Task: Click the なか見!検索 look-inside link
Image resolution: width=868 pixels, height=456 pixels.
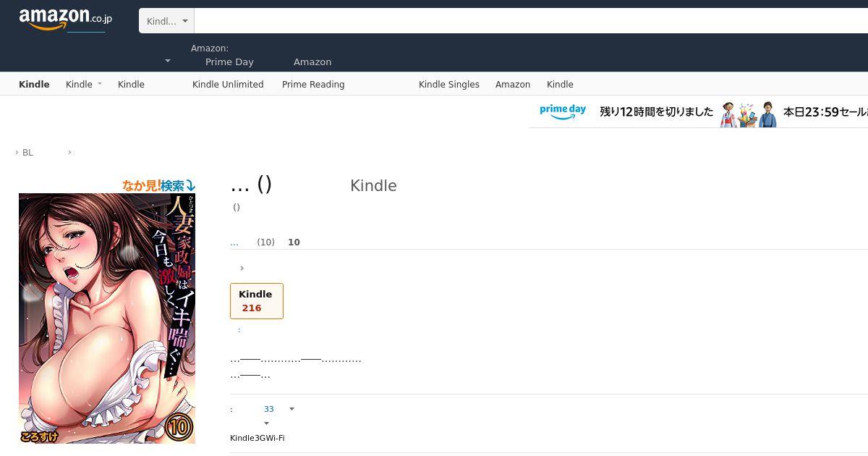Action: click(159, 186)
